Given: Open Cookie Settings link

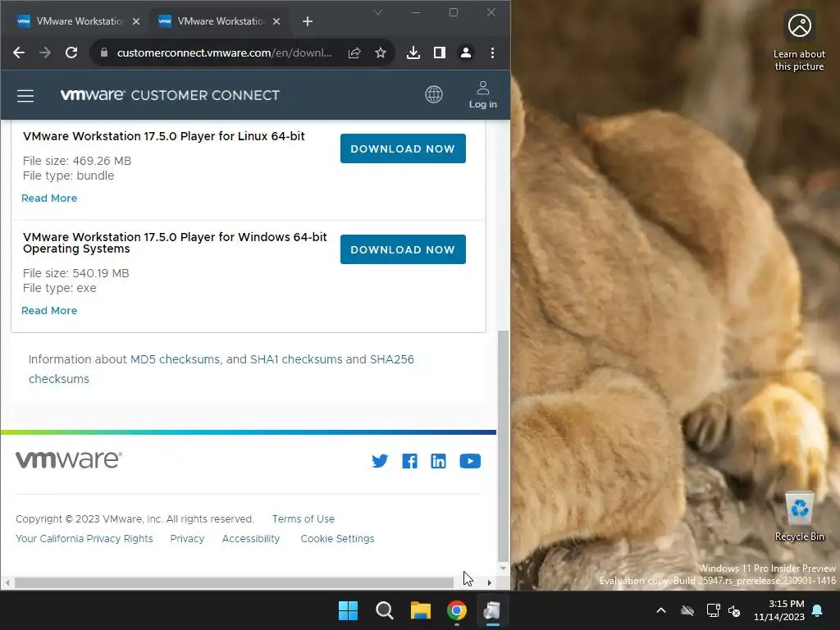Looking at the screenshot, I should pos(337,538).
